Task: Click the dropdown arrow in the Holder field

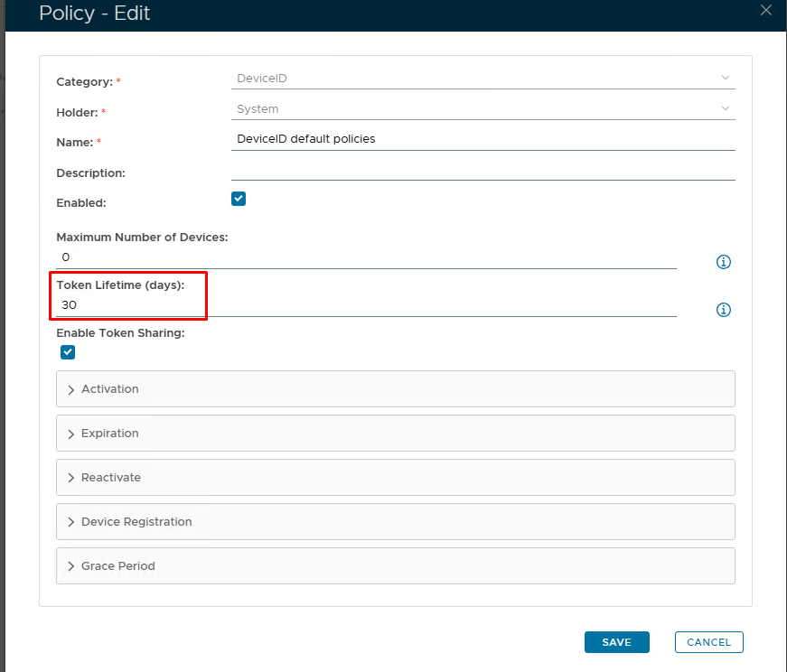Action: pyautogui.click(x=725, y=108)
